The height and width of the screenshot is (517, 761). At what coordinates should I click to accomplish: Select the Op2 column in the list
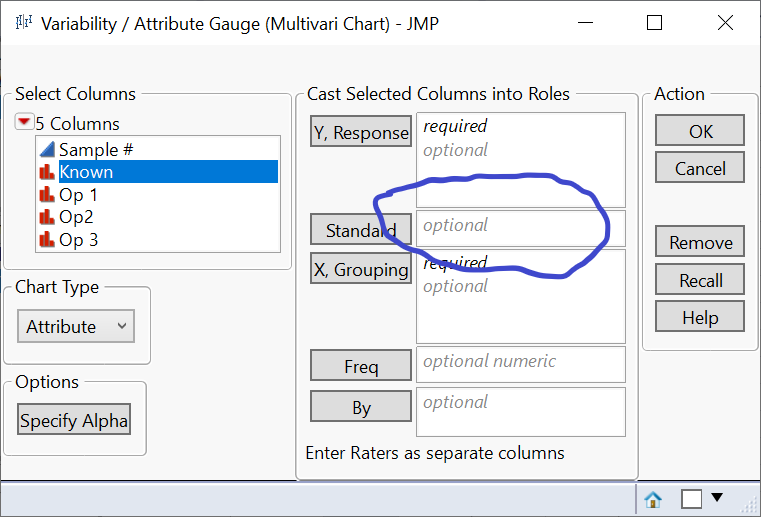pyautogui.click(x=78, y=217)
